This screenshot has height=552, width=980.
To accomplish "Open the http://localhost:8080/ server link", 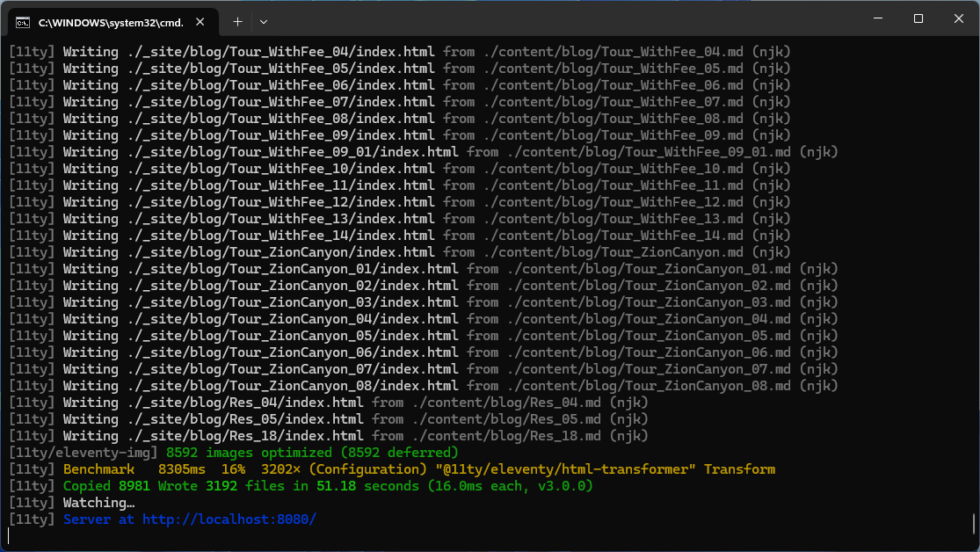I will pyautogui.click(x=229, y=519).
